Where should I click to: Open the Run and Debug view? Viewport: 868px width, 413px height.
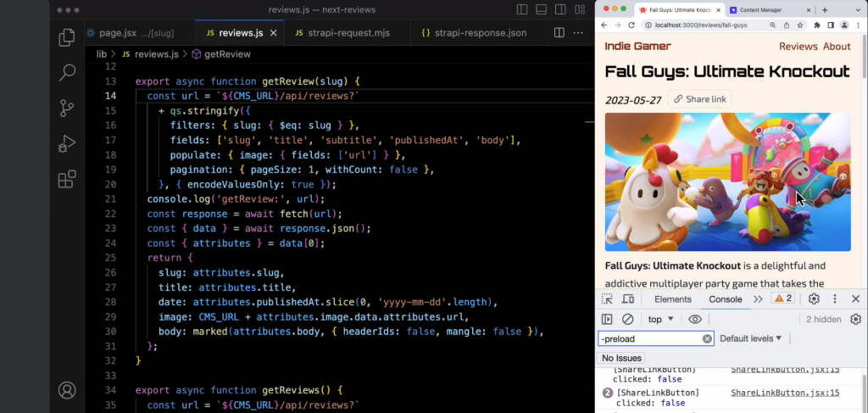(67, 144)
